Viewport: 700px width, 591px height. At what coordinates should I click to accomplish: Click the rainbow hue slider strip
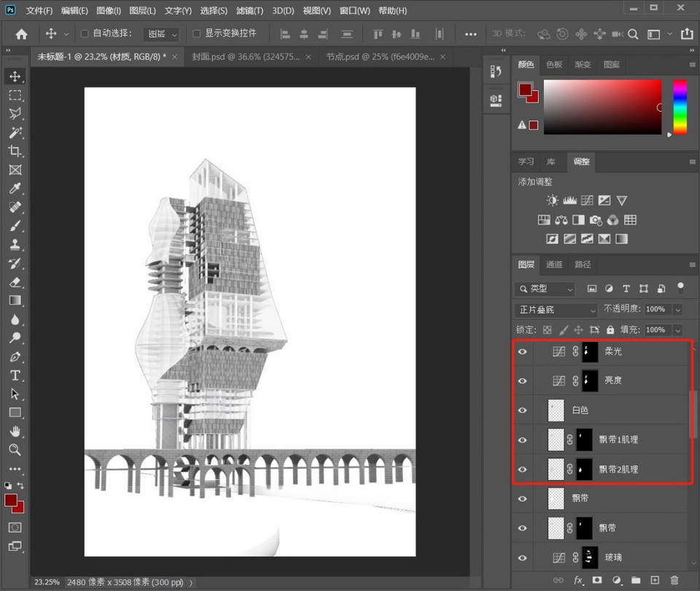pos(680,107)
